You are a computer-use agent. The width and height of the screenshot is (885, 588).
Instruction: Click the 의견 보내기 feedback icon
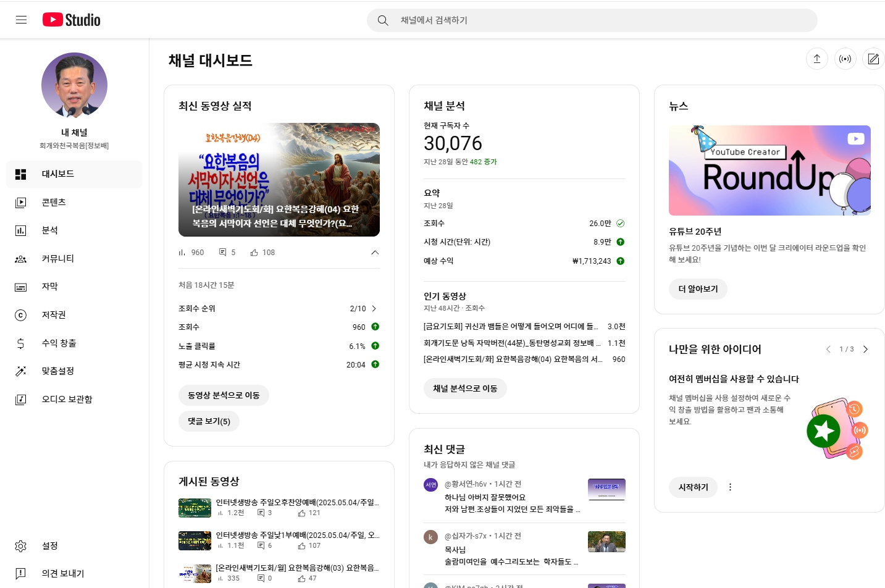pos(21,573)
